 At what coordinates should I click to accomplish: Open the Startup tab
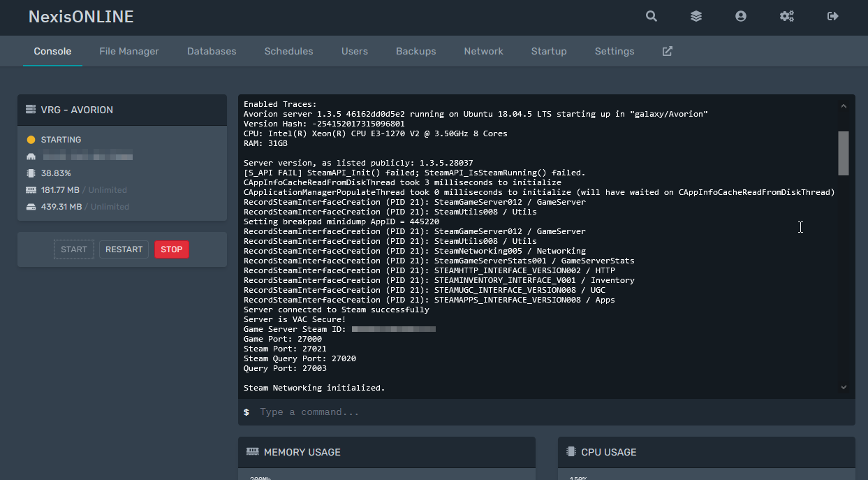pos(549,51)
